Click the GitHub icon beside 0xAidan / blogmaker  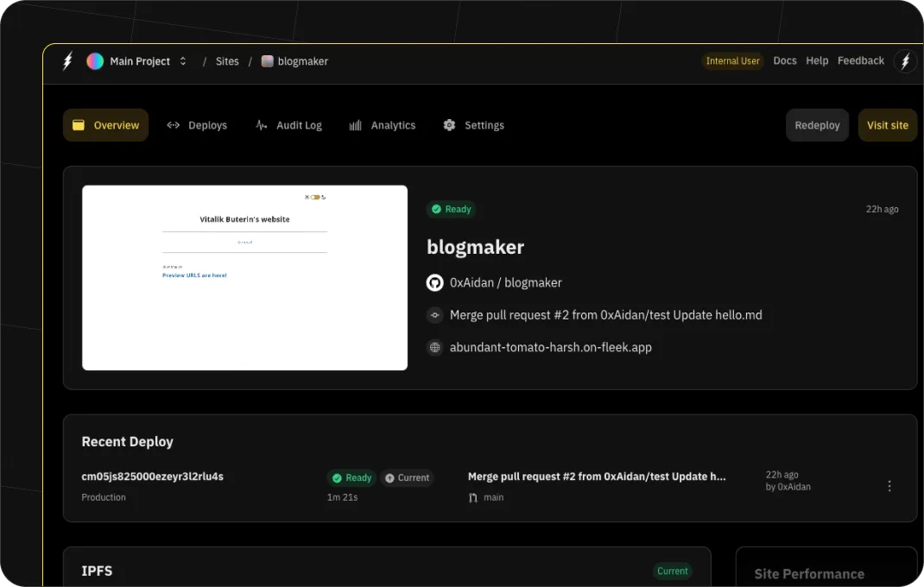point(435,282)
